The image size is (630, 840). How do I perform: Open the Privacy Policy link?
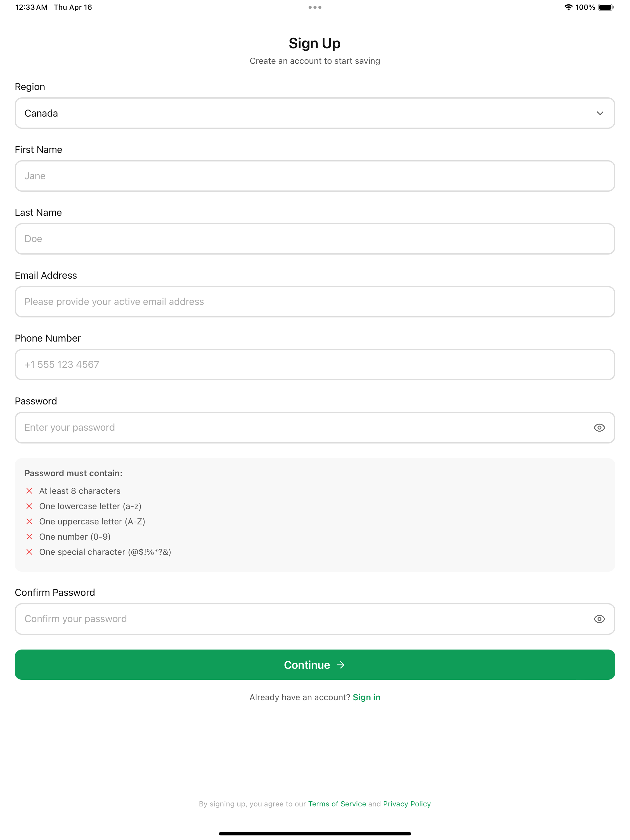coord(407,804)
